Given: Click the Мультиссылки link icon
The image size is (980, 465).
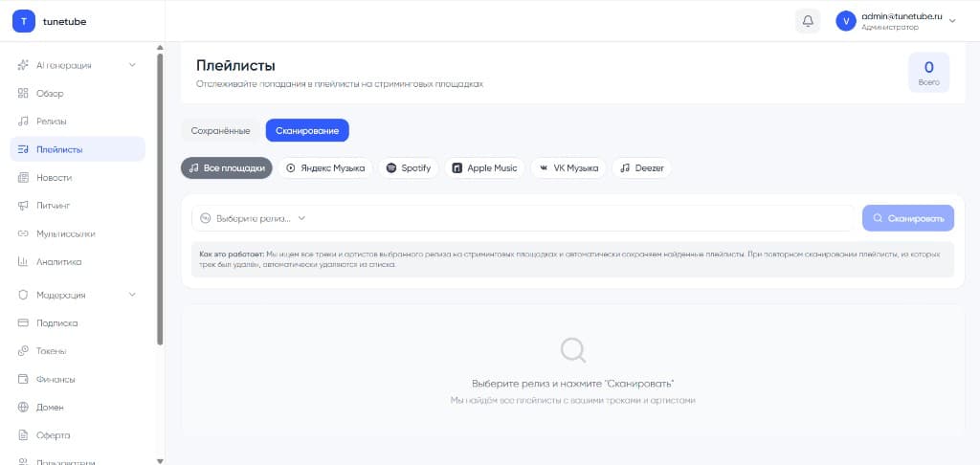Looking at the screenshot, I should coord(23,233).
